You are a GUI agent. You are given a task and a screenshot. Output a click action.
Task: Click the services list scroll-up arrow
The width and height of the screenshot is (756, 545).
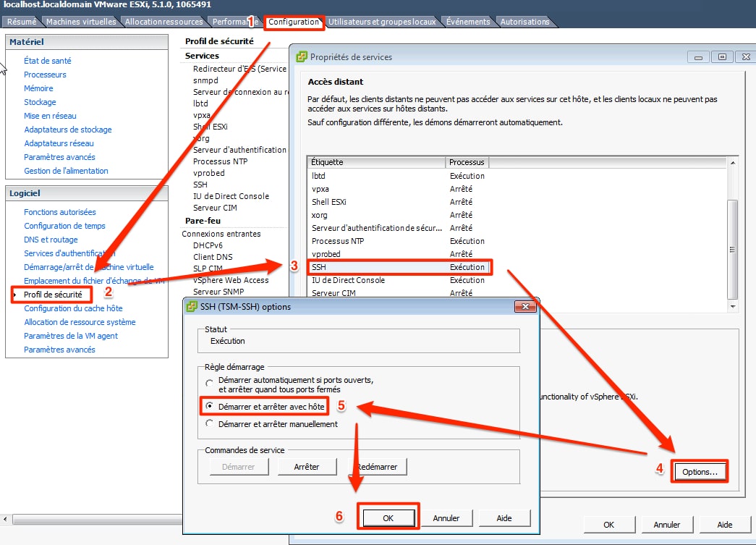point(732,163)
